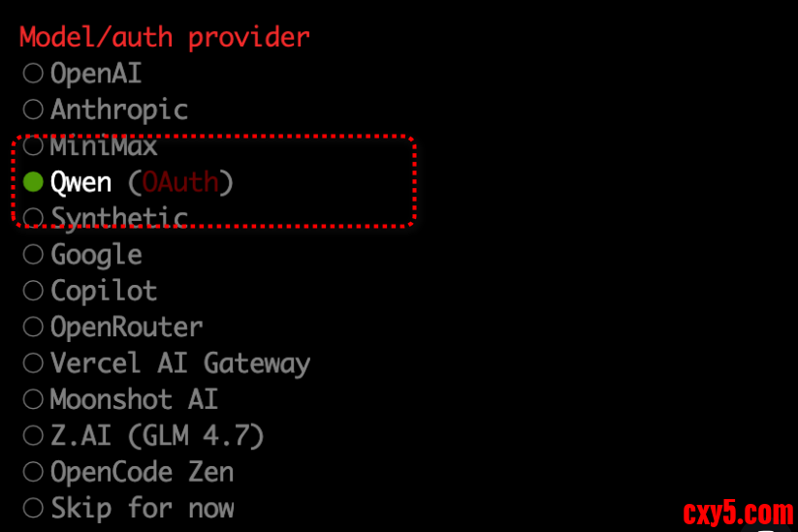Select the Copilot radio button
The image size is (798, 532).
[33, 291]
